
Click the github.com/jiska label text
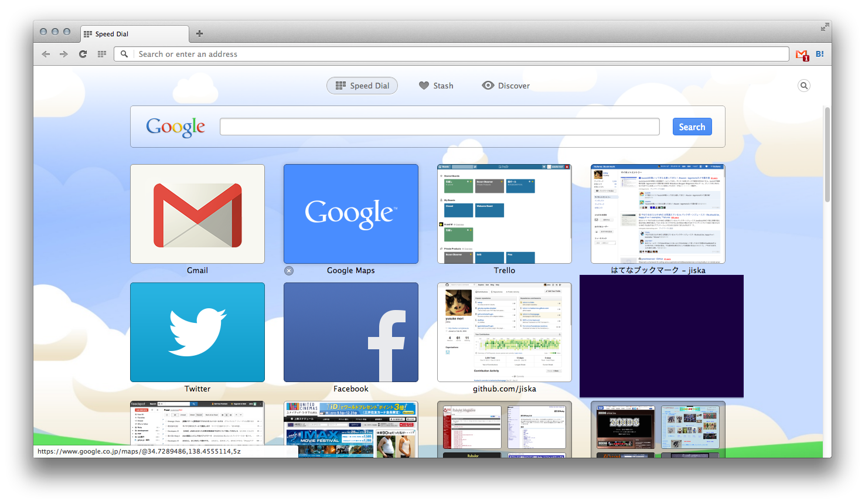click(x=505, y=389)
